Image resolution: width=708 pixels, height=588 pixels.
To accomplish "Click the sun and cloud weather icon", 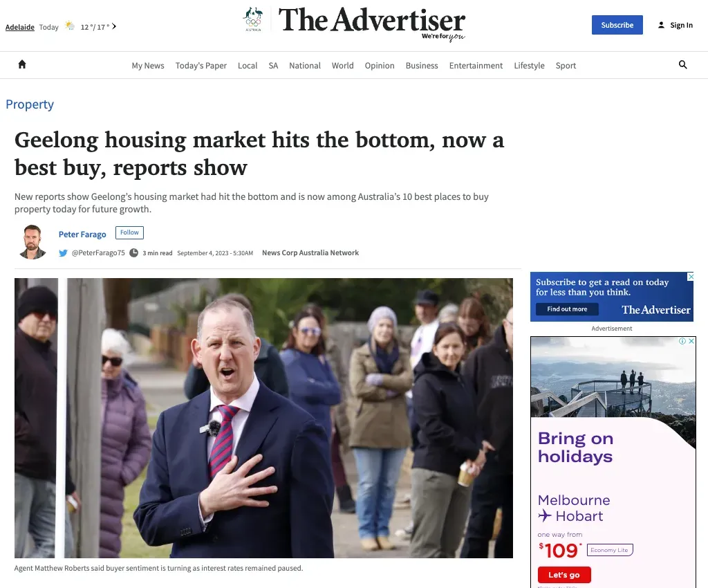I will [x=70, y=26].
